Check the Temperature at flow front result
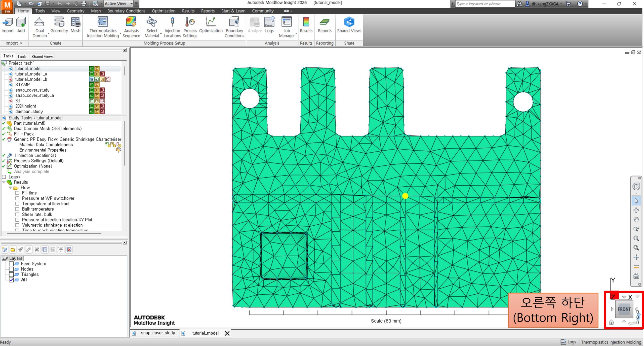The width and height of the screenshot is (644, 346). (17, 204)
